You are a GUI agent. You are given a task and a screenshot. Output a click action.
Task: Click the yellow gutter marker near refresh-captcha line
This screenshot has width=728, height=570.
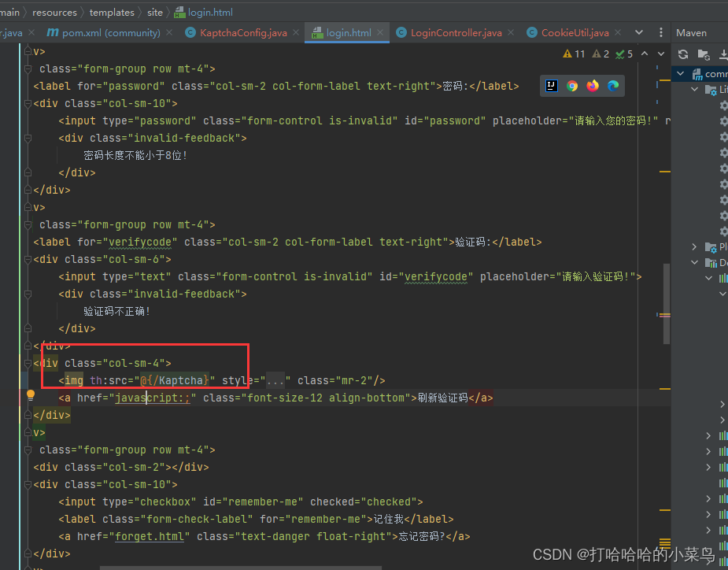[30, 393]
